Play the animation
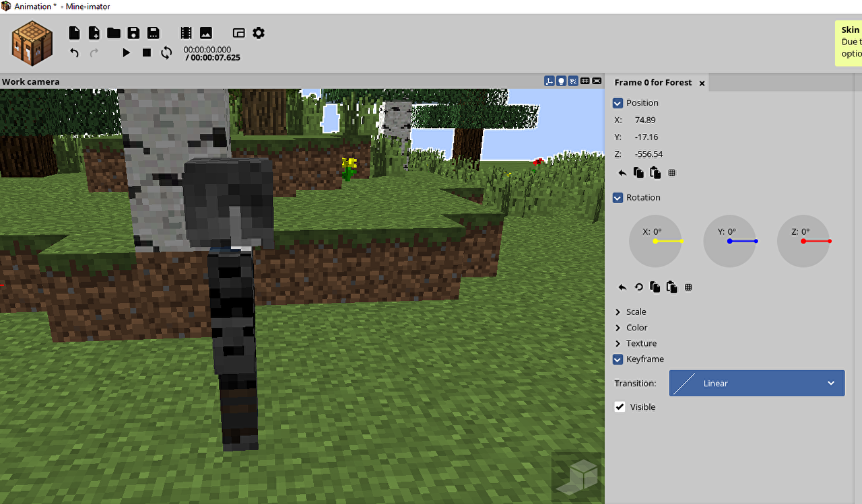 point(126,52)
